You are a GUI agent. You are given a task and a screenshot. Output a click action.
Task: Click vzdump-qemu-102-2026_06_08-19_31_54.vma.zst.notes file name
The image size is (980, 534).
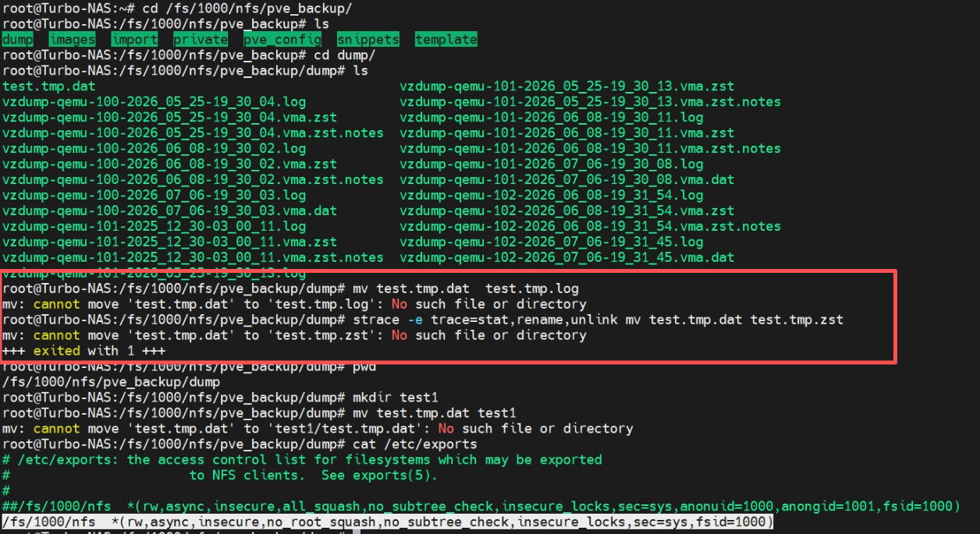coord(591,226)
